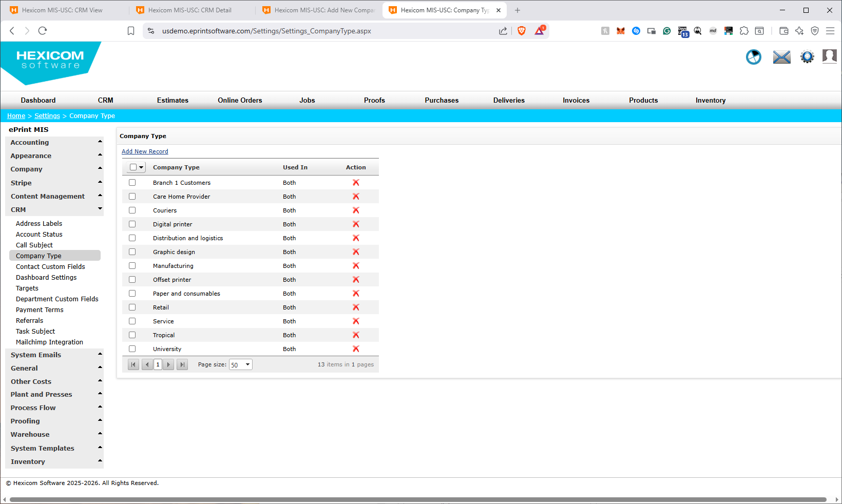Screen dimensions: 842x504
Task: Delete the Retail company type
Action: [356, 307]
